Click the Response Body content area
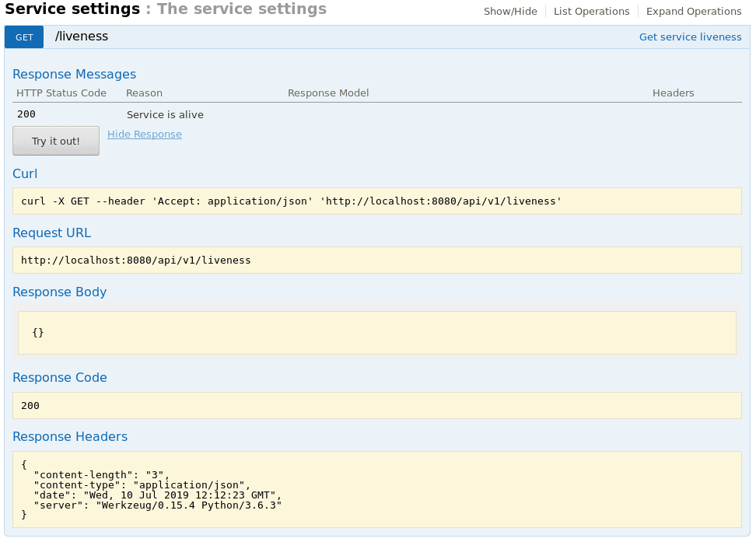Viewport: 756px width, 542px height. coord(376,333)
